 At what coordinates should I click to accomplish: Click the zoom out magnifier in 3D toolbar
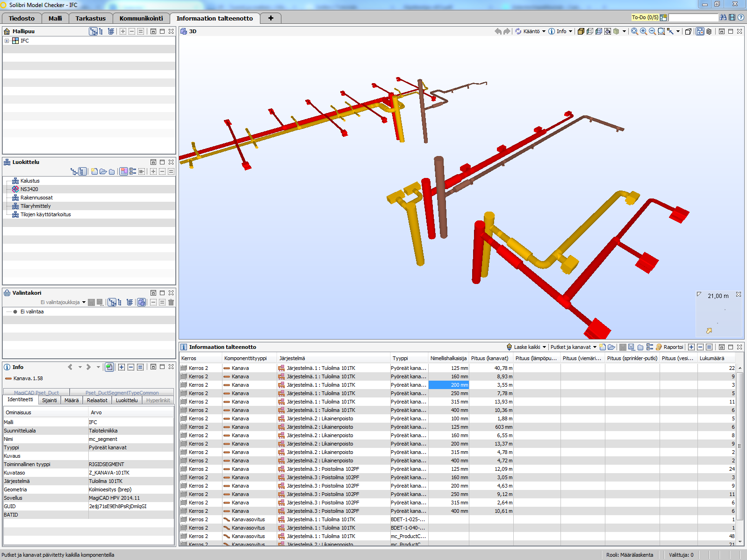pyautogui.click(x=652, y=31)
